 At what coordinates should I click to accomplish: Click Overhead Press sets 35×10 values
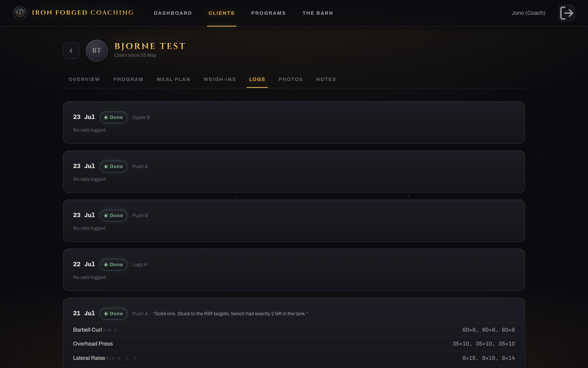483,344
